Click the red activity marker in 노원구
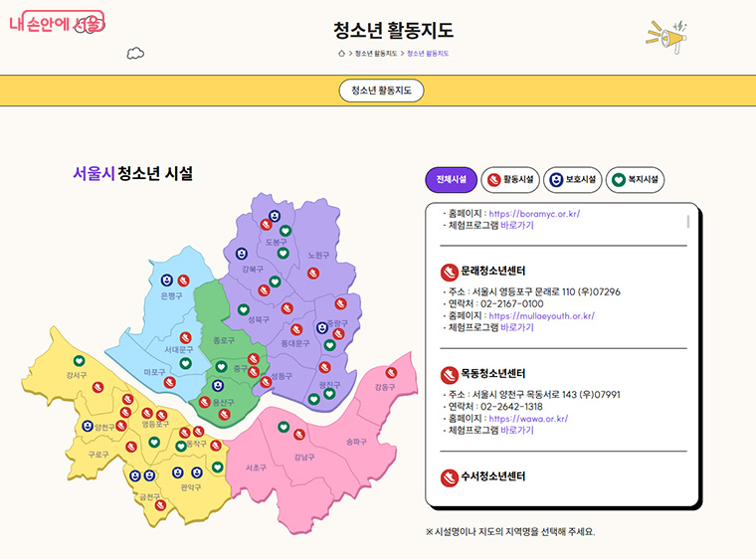Viewport: 756px width, 559px height. coord(312,274)
